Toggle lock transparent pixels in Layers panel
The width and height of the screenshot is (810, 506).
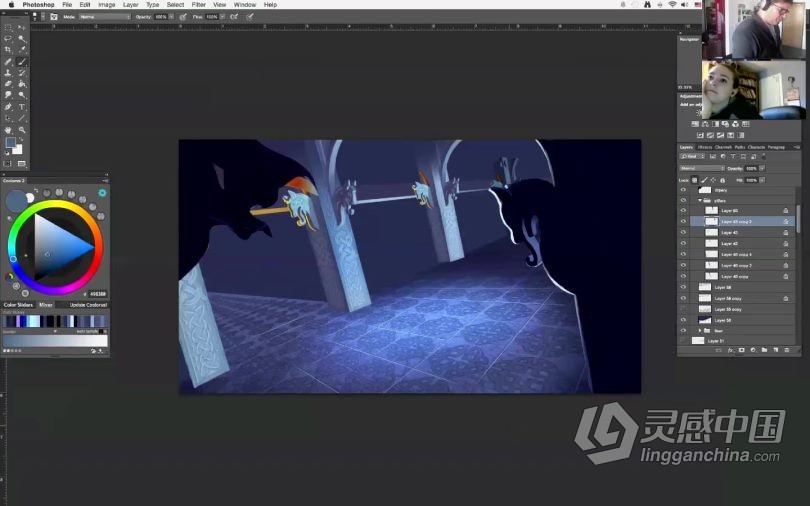tap(694, 180)
